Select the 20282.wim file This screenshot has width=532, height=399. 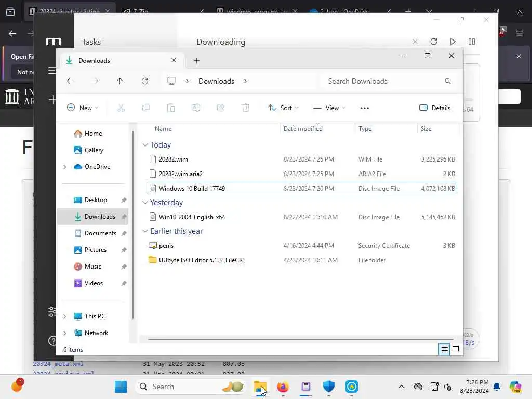[302, 159]
